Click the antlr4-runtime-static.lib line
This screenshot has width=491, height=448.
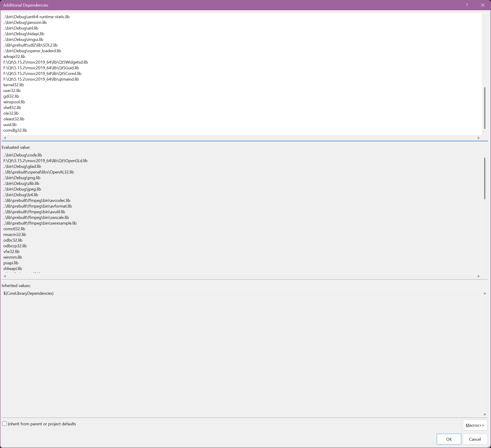[37, 17]
